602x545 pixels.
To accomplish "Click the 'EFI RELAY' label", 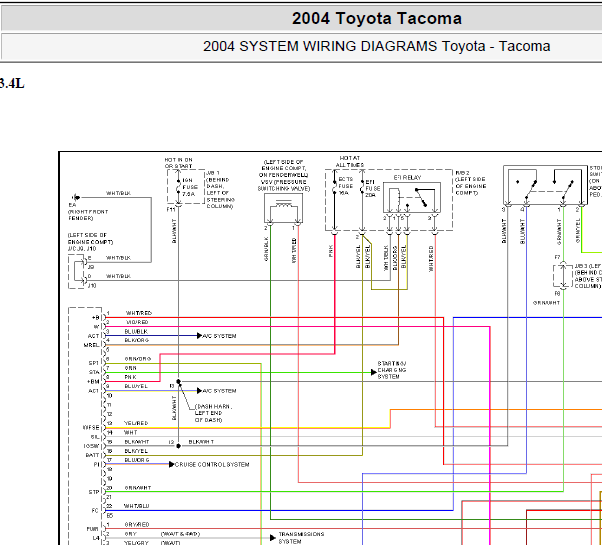I will [407, 177].
